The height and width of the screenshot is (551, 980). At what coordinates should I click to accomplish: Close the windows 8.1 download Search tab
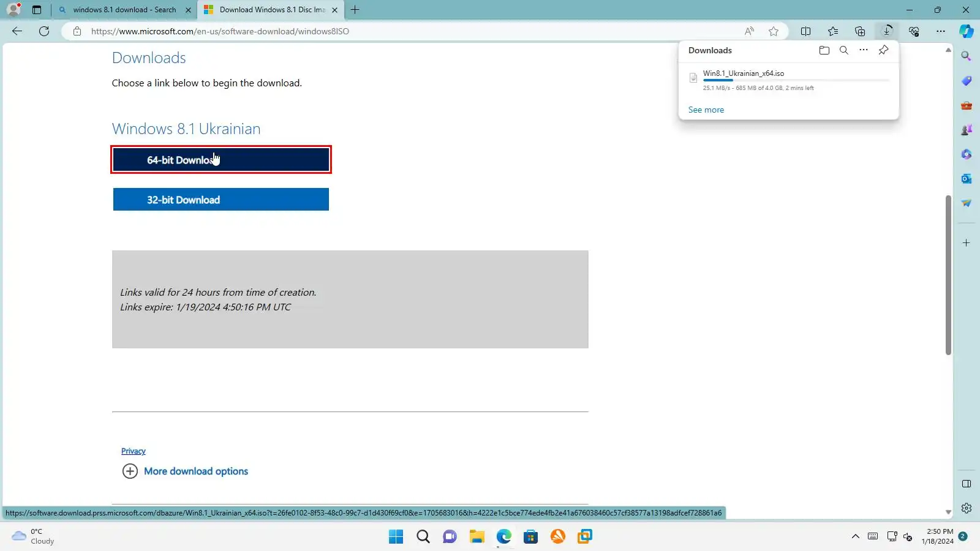188,10
